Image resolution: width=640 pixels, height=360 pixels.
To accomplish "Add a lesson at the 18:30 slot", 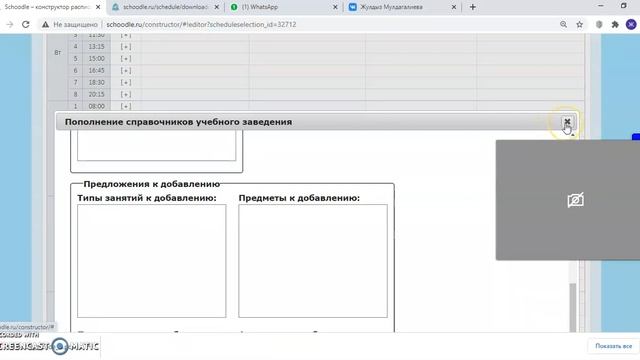I will point(126,82).
